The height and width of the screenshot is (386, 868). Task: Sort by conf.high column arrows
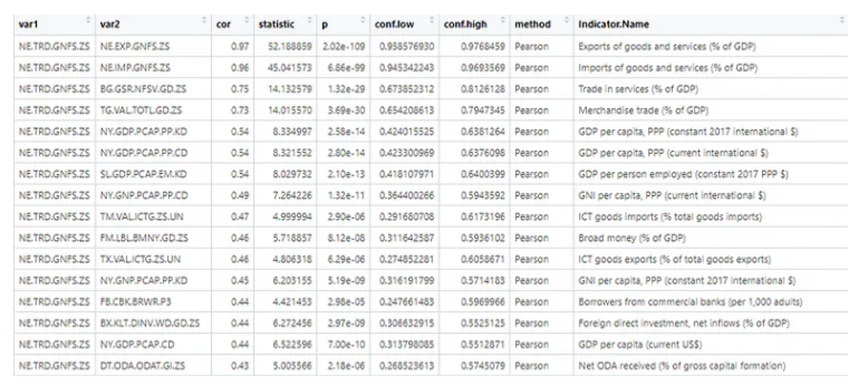pyautogui.click(x=503, y=20)
